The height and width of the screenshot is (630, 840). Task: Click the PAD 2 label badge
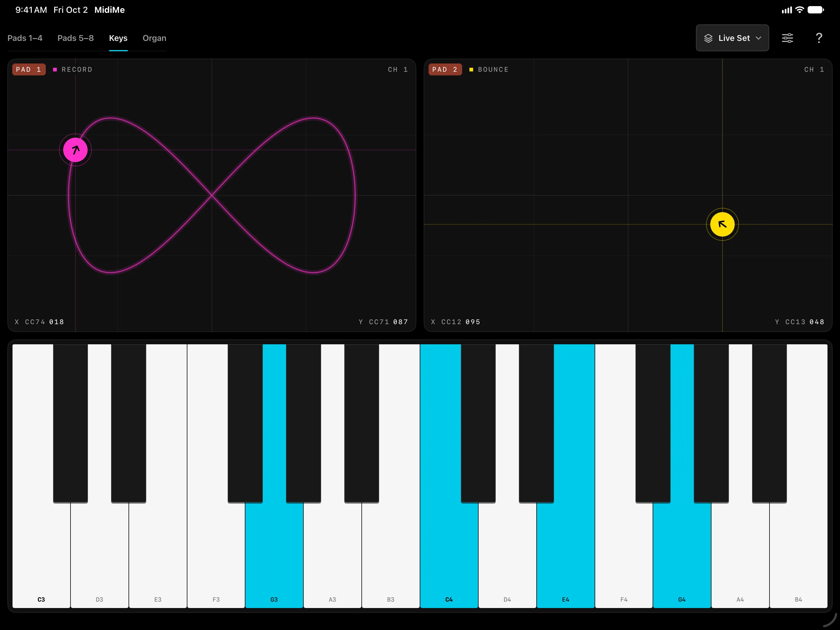click(445, 70)
